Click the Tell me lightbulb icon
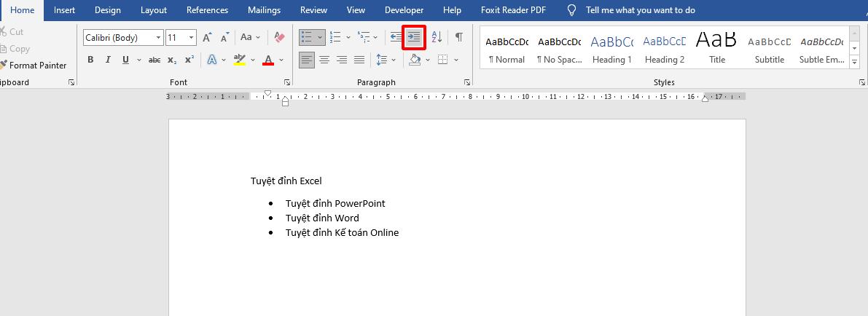 [572, 10]
